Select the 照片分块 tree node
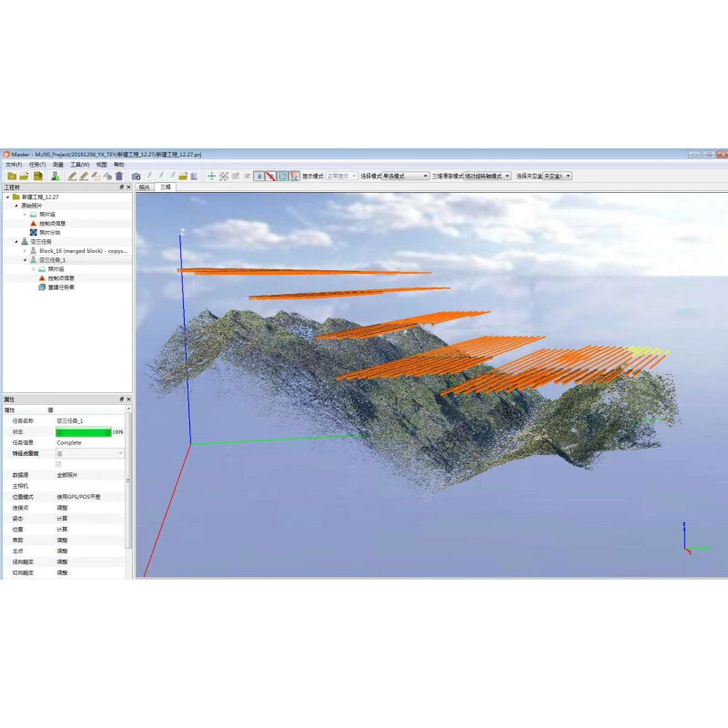 coord(50,232)
